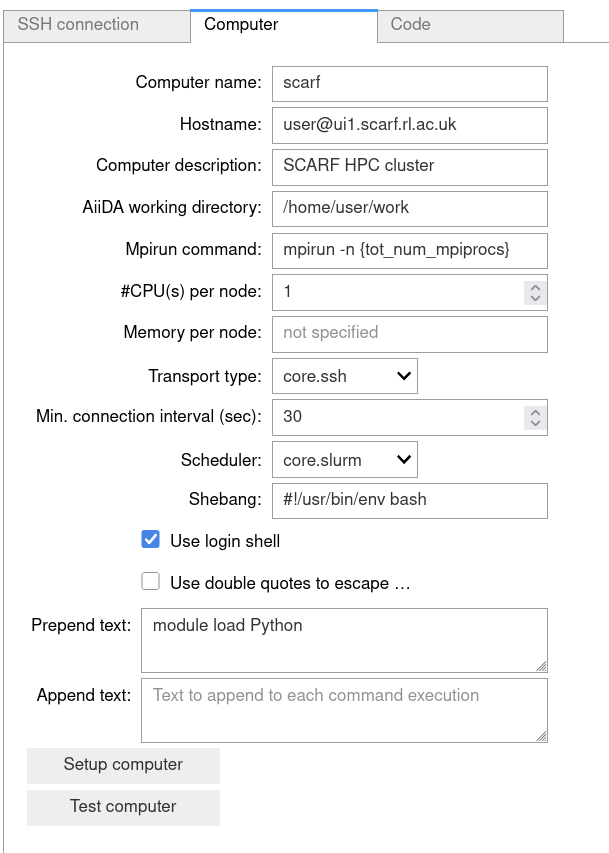609x853 pixels.
Task: Select the Shebang input field
Action: [x=409, y=500]
